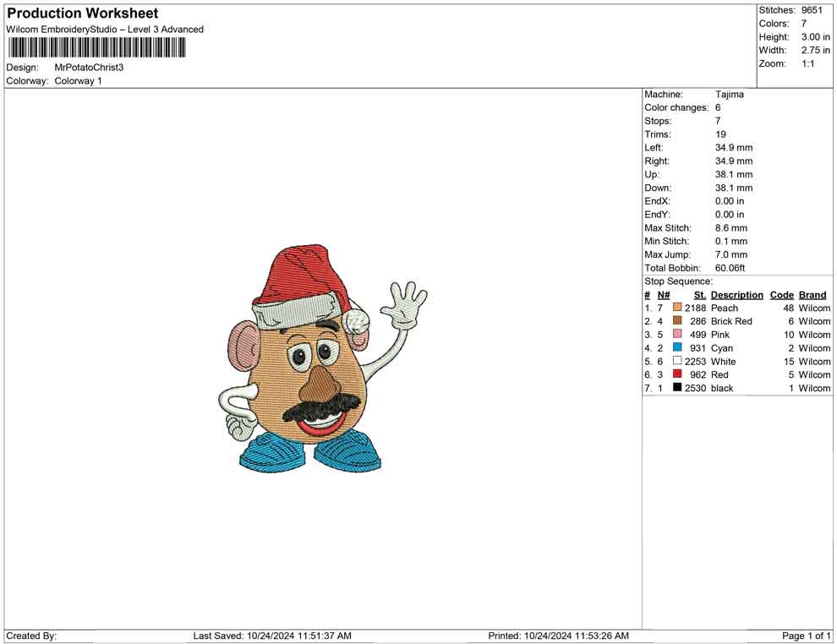Click the Red thread color swatch
This screenshot has height=644, width=837.
coord(677,374)
